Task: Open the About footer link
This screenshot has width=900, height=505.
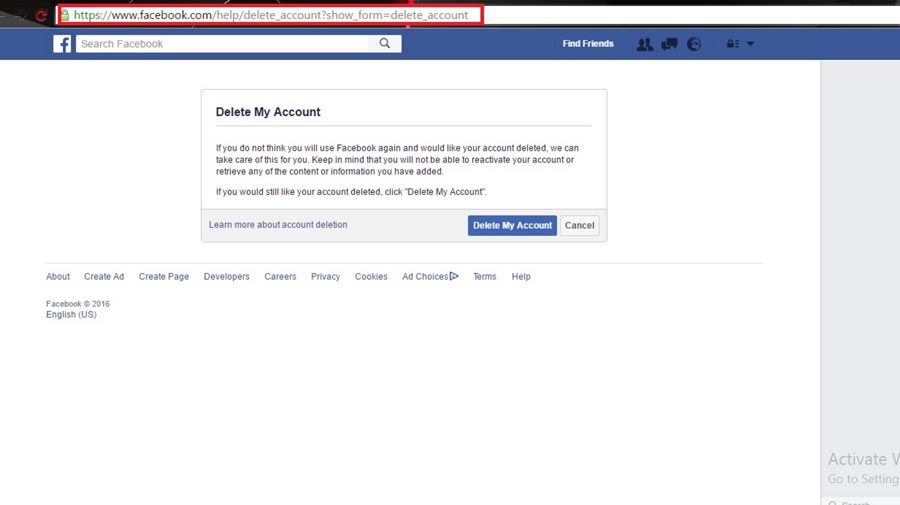Action: point(58,277)
